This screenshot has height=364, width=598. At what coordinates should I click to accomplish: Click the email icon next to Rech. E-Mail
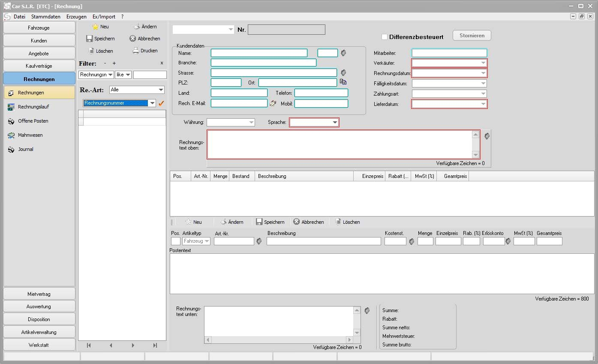273,103
